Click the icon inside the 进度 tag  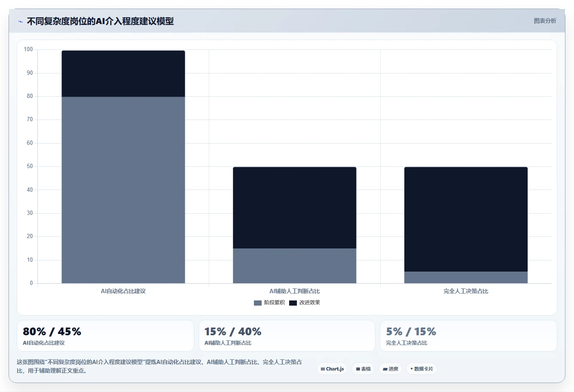click(x=385, y=369)
